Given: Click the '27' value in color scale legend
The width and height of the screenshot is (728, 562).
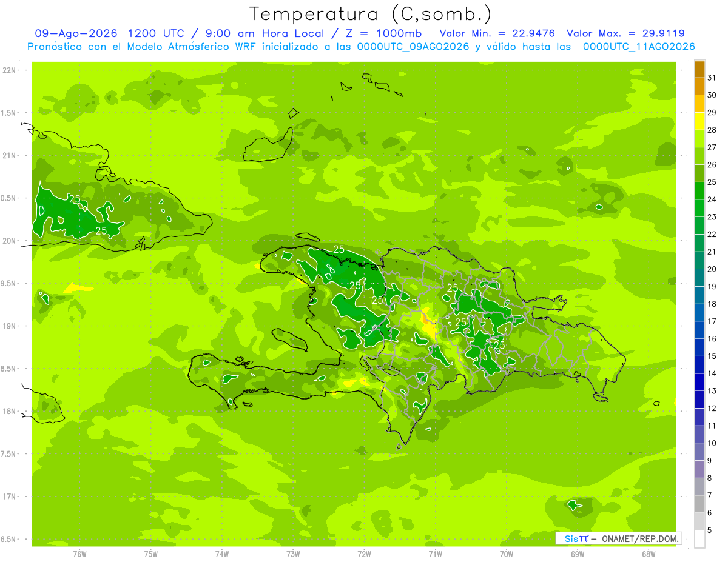Looking at the screenshot, I should [x=712, y=147].
